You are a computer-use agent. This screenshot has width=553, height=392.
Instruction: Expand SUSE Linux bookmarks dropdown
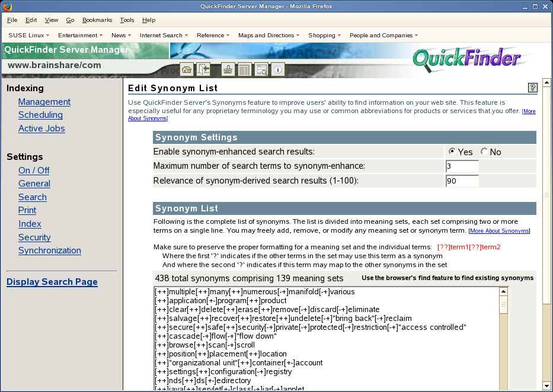pyautogui.click(x=29, y=35)
